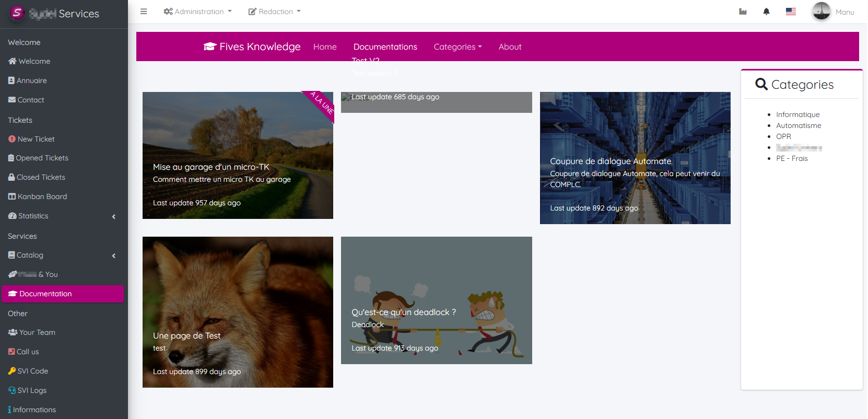Click the lock icon beside Closed Tickets
The width and height of the screenshot is (868, 419).
pyautogui.click(x=11, y=177)
